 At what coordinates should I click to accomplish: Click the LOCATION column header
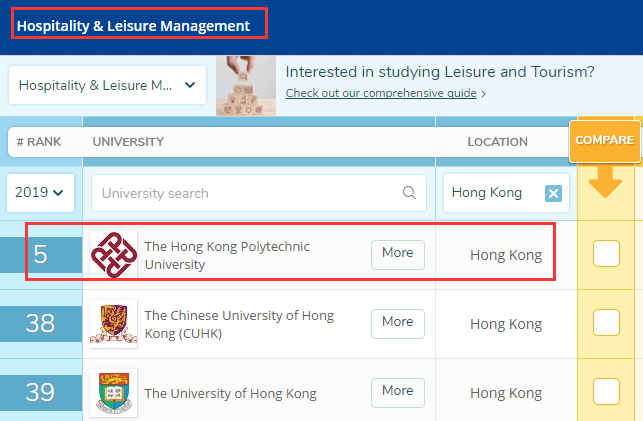tap(497, 142)
